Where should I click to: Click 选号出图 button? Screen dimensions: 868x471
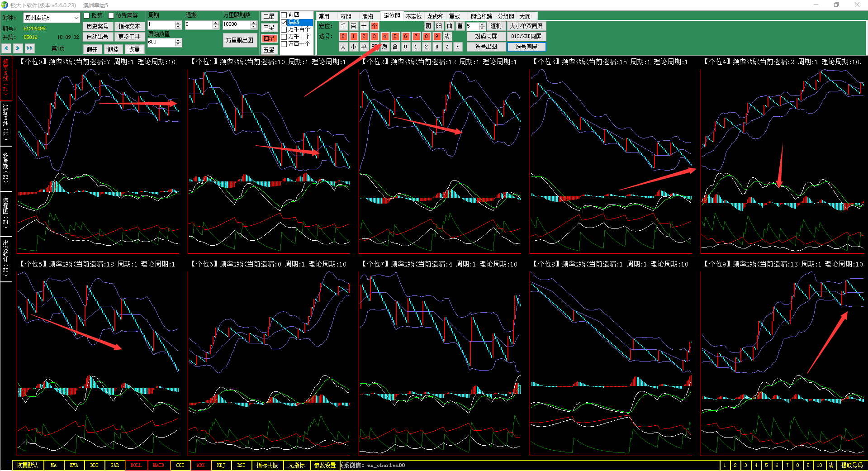pos(486,47)
